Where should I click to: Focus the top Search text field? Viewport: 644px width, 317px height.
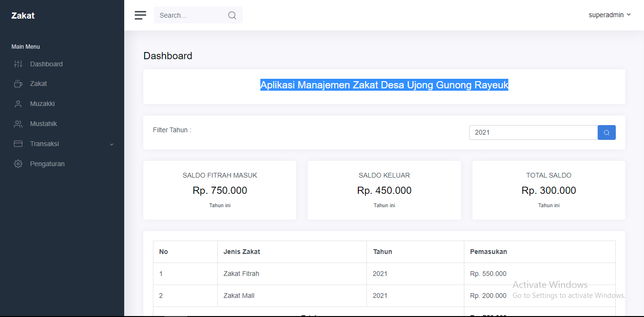(x=191, y=15)
